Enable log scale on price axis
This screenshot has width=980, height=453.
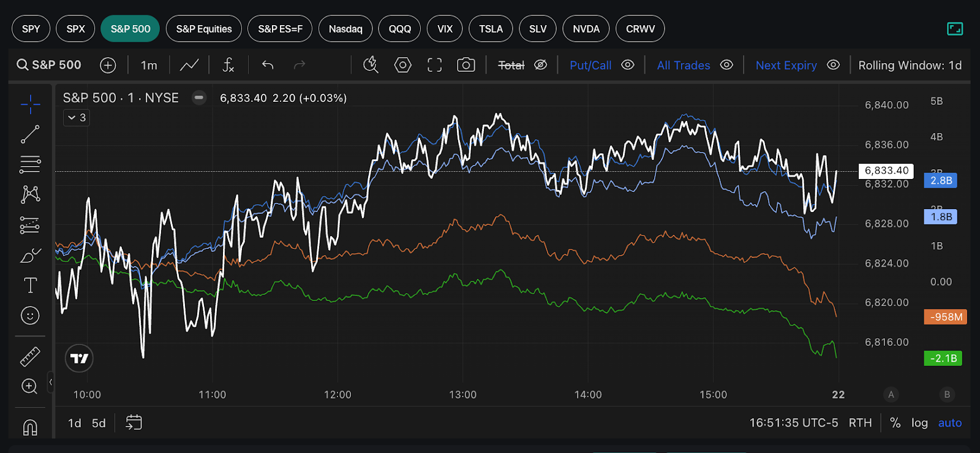[x=919, y=423]
